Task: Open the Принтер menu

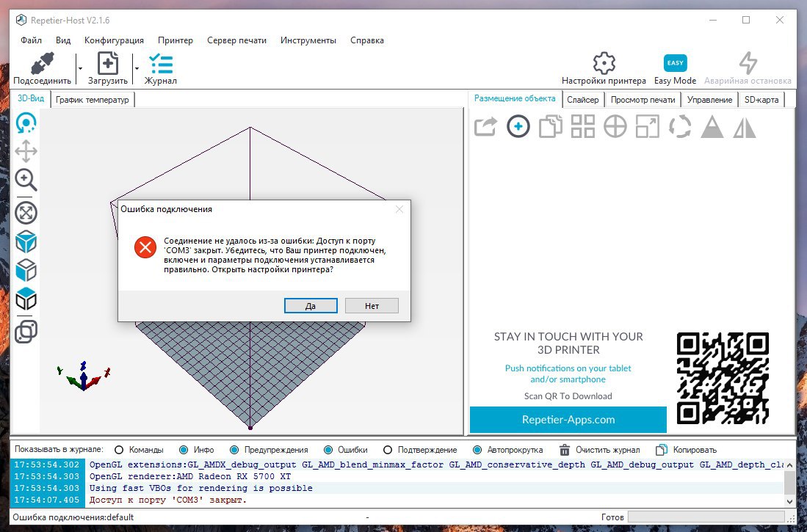Action: 175,40
